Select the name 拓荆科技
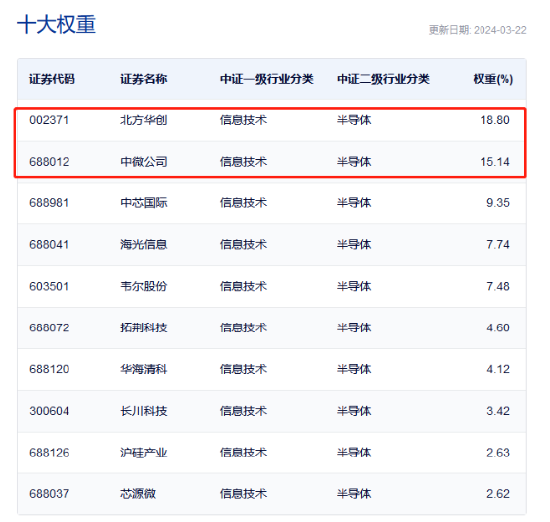 pos(143,328)
